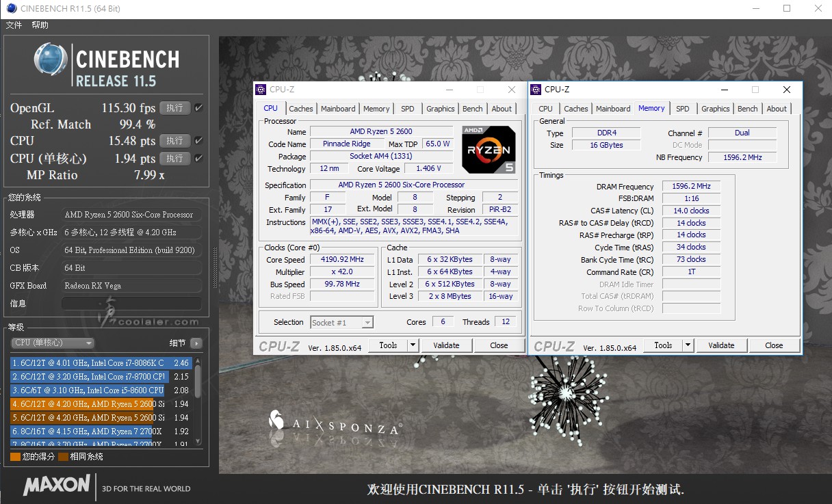Screen dimensions: 832x504
Task: Open SPD tab in left CPU-Z window
Action: [408, 109]
